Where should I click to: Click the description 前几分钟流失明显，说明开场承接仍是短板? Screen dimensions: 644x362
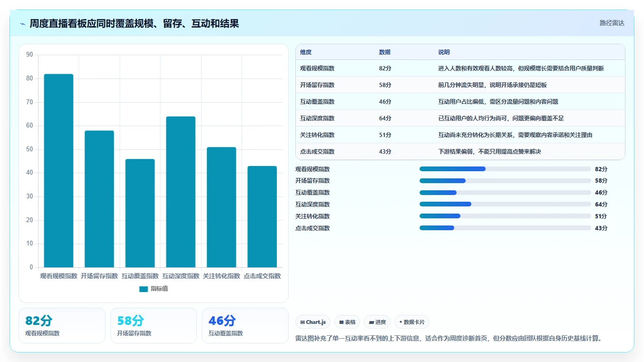pos(492,85)
